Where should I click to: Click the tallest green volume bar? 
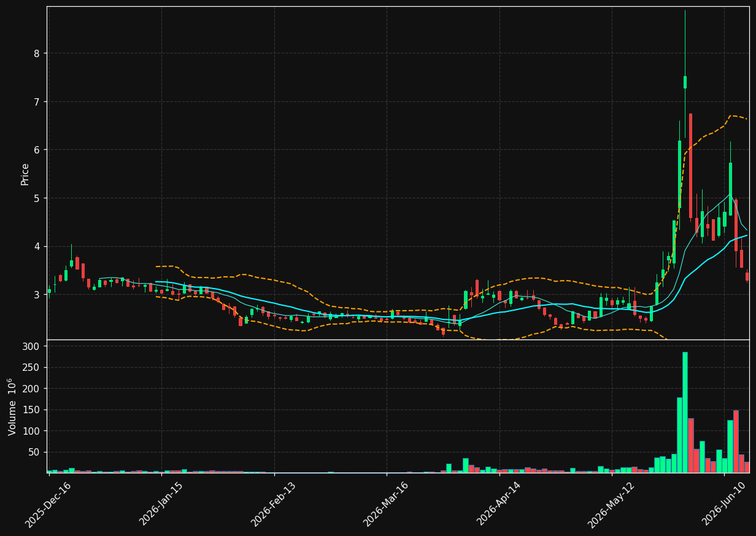pos(685,413)
